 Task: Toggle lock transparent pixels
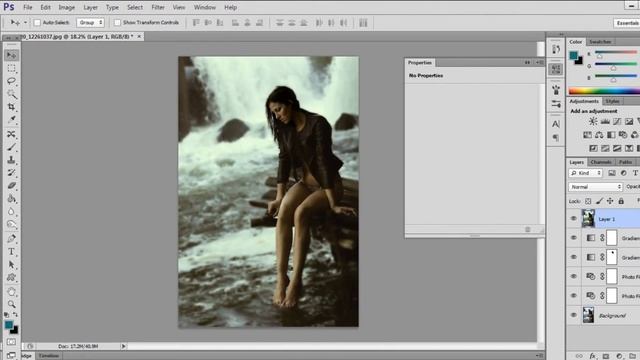point(588,201)
